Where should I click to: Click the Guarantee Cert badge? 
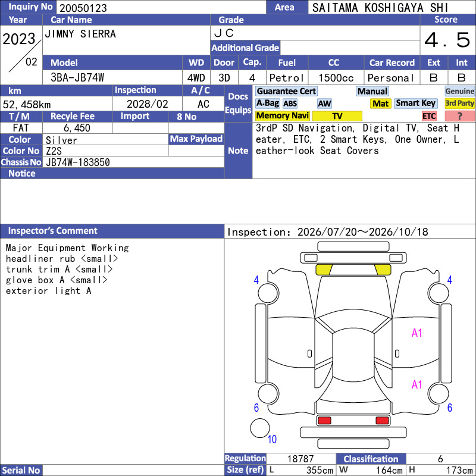(x=286, y=91)
